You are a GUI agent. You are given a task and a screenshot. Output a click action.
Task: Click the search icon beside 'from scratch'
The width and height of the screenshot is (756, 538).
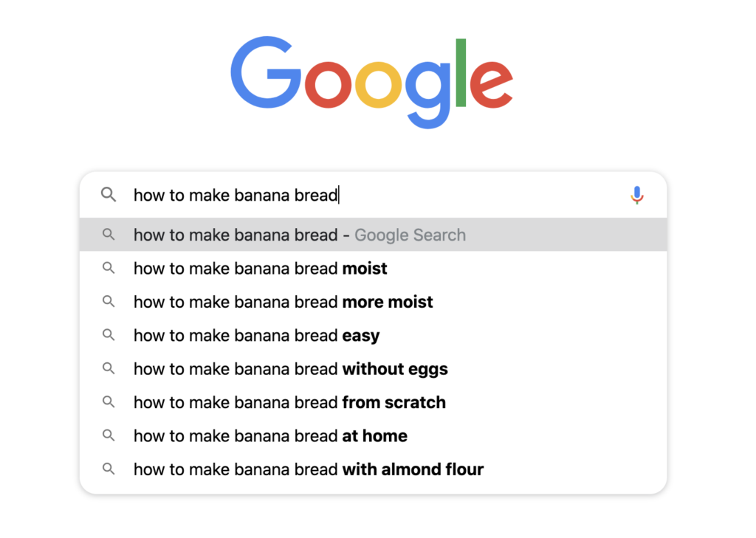click(x=109, y=402)
